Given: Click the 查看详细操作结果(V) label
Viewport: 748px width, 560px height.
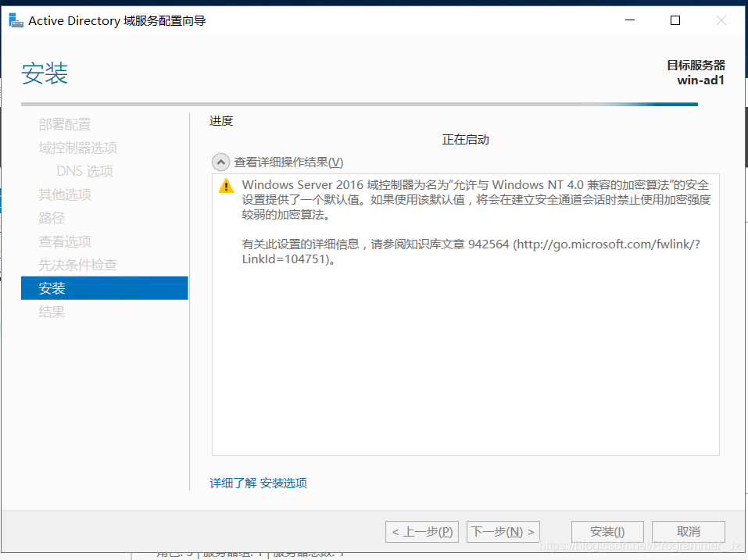Looking at the screenshot, I should (x=288, y=162).
